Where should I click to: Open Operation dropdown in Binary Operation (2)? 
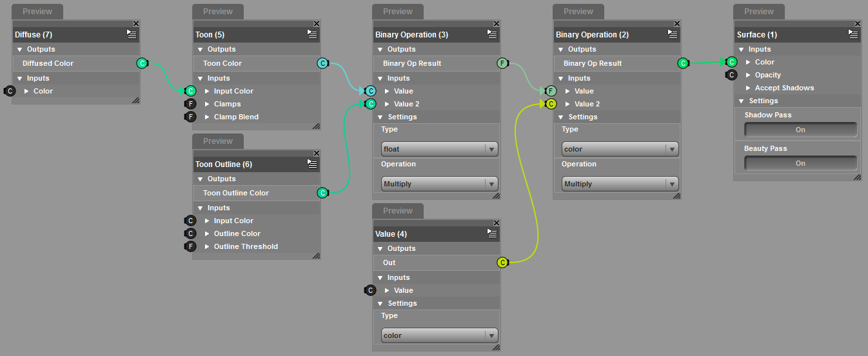click(x=620, y=184)
